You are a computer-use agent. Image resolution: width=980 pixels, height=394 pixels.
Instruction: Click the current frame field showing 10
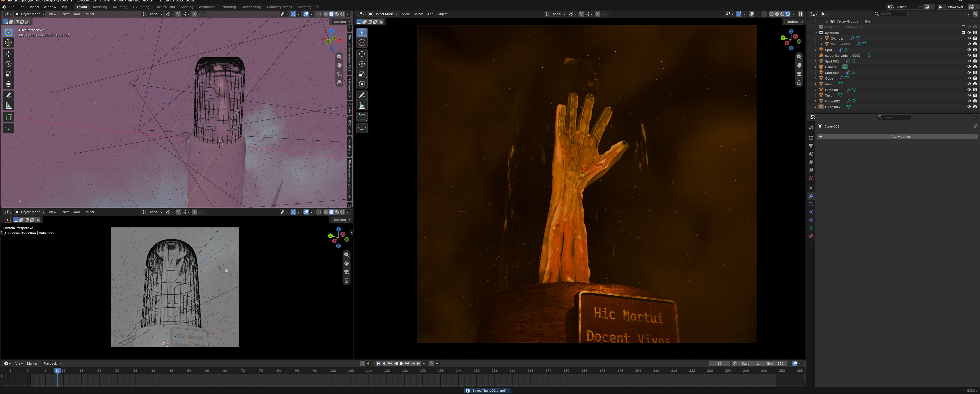[x=719, y=363]
